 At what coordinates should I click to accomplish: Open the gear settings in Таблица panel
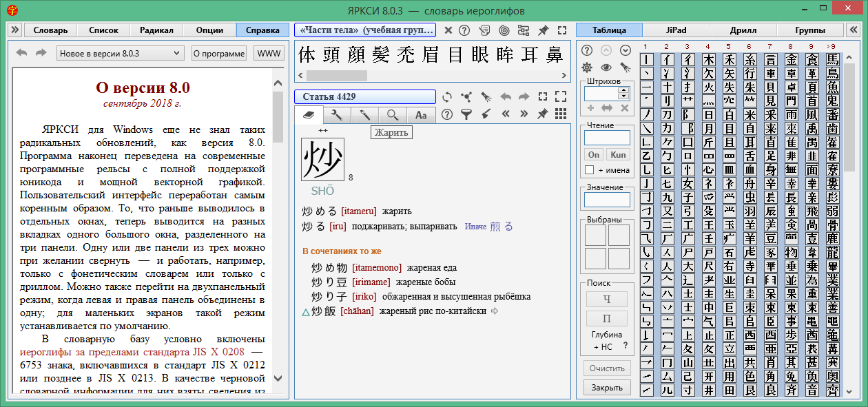coord(587,67)
